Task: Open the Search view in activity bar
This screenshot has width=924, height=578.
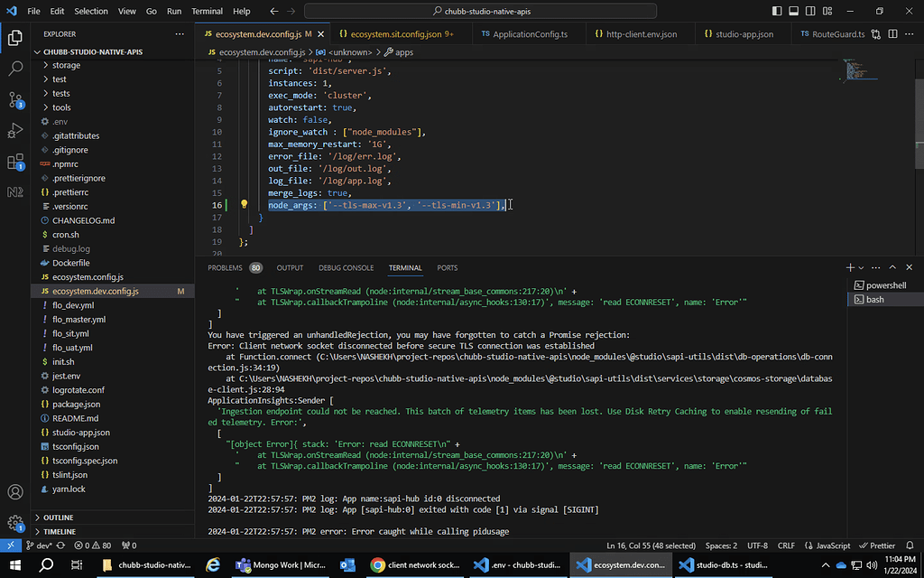Action: (x=15, y=69)
